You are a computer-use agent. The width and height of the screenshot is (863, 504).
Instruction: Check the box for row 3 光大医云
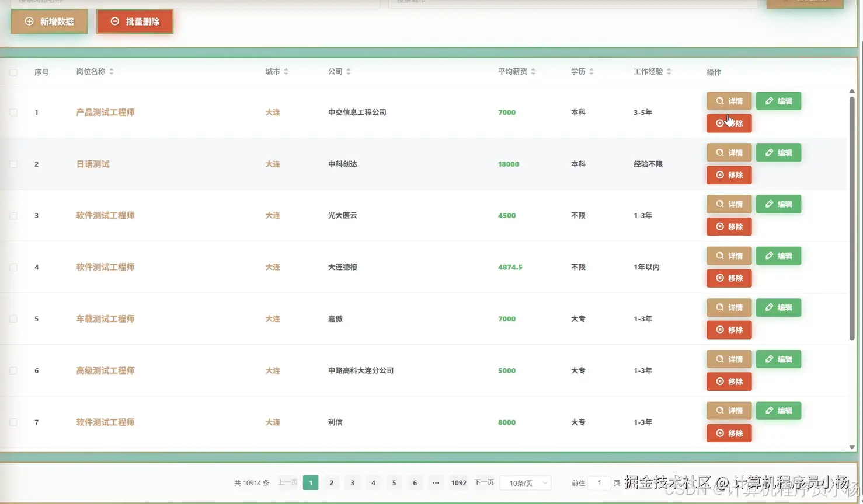click(x=13, y=216)
